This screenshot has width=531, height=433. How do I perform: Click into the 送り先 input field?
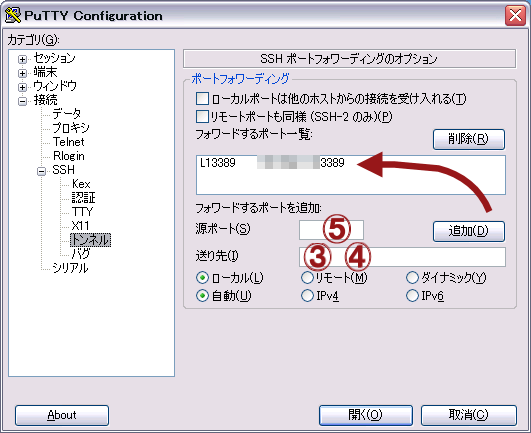(402, 257)
